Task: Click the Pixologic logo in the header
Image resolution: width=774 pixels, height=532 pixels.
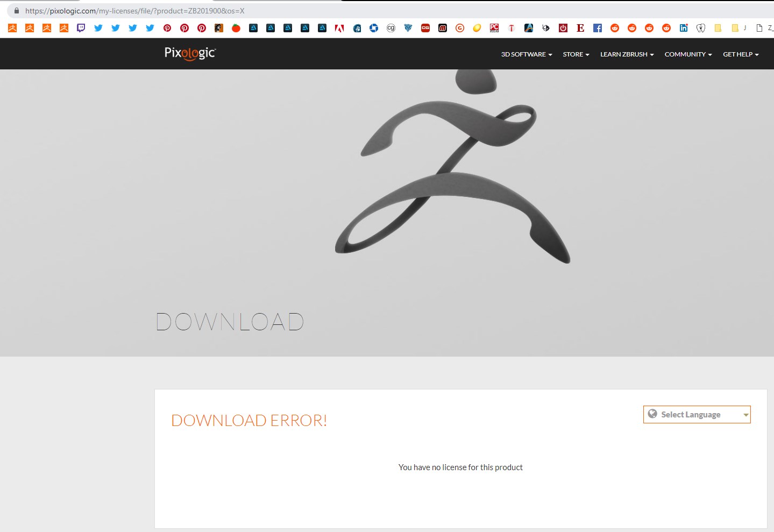Action: coord(190,53)
